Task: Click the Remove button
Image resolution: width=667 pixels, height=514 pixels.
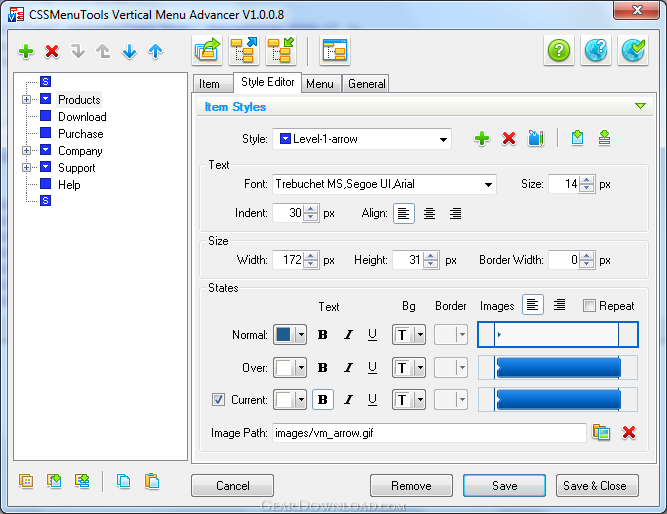Action: pyautogui.click(x=411, y=485)
